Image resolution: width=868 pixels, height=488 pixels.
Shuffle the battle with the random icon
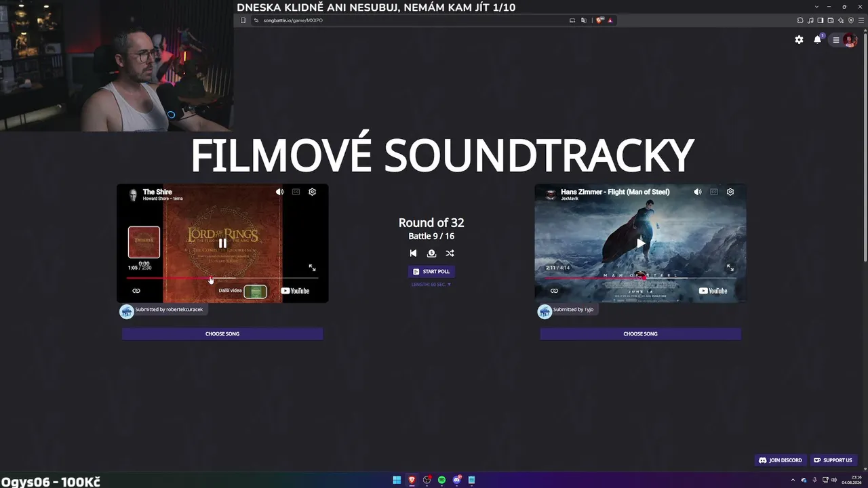tap(450, 253)
